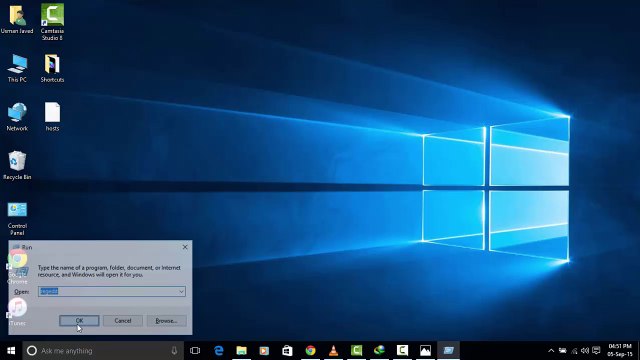
Task: Open VLC media player from the taskbar
Action: 333,351
